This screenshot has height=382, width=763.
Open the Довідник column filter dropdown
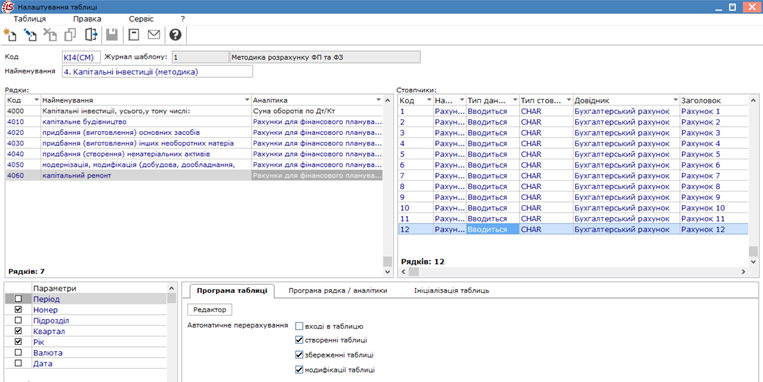tap(675, 100)
